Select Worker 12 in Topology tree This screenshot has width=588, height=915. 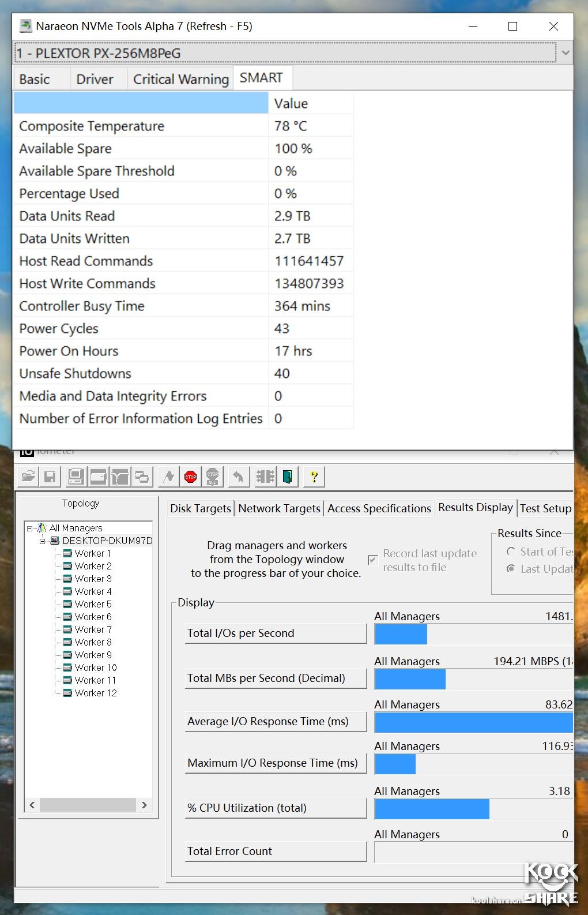point(96,693)
